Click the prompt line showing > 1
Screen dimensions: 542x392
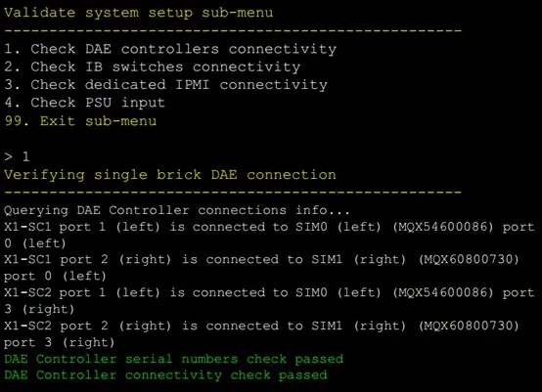pyautogui.click(x=17, y=156)
